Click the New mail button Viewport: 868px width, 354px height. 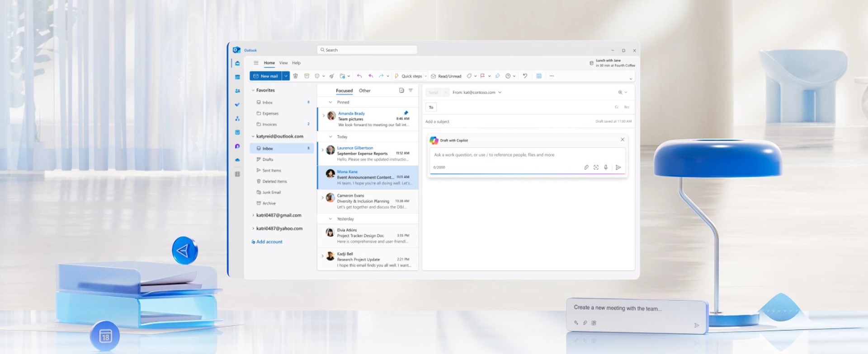point(266,76)
